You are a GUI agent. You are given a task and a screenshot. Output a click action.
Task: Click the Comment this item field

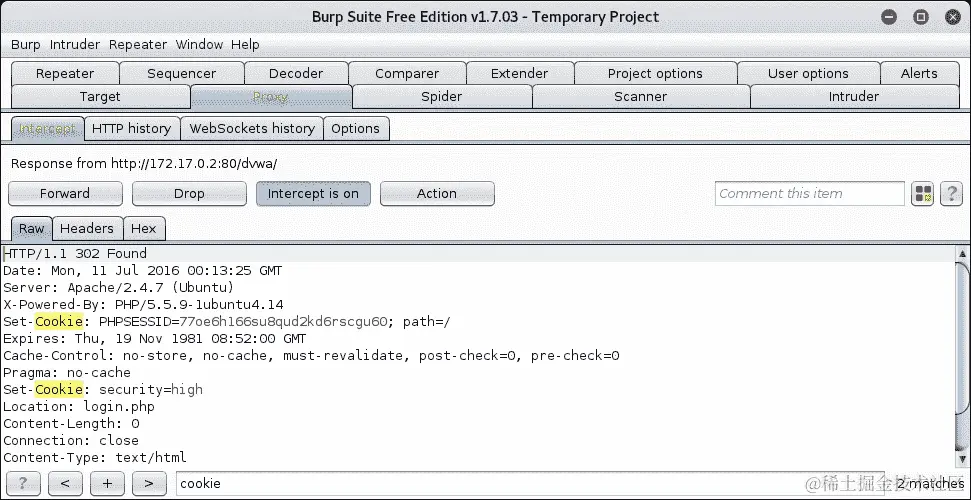(809, 193)
